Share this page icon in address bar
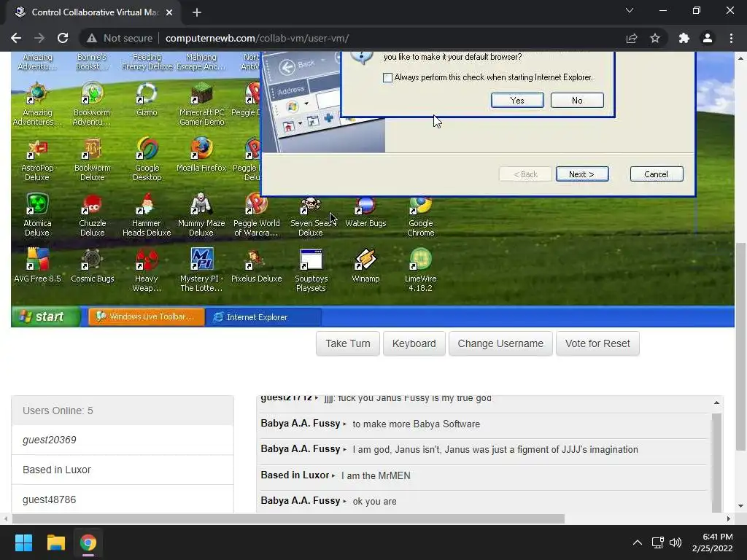The image size is (747, 560). (632, 38)
